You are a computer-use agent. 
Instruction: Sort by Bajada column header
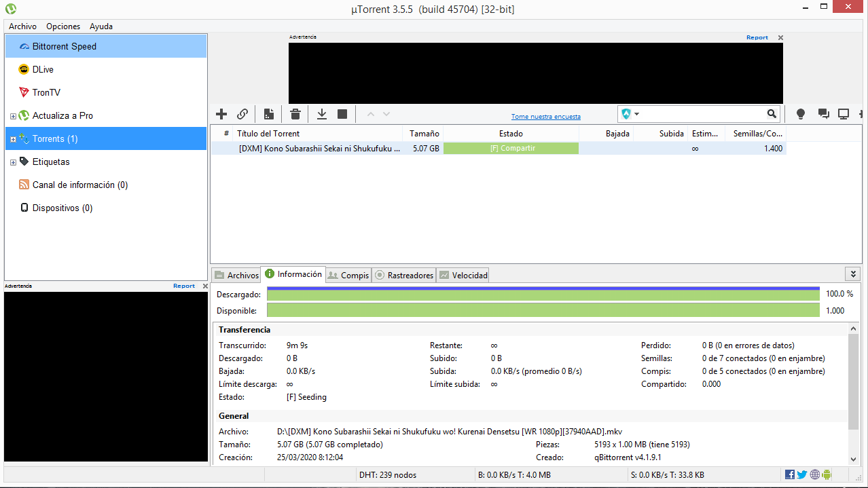click(x=607, y=134)
